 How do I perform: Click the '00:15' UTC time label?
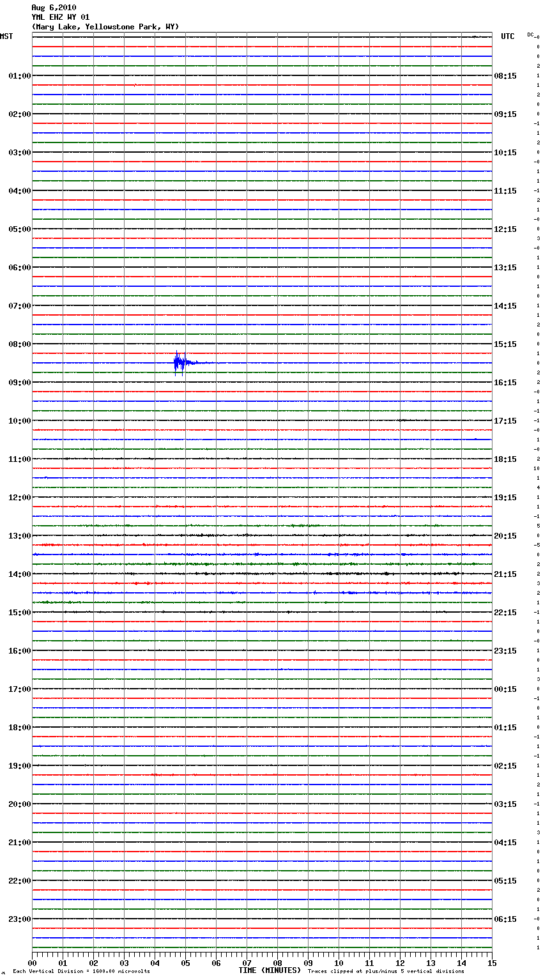point(505,689)
